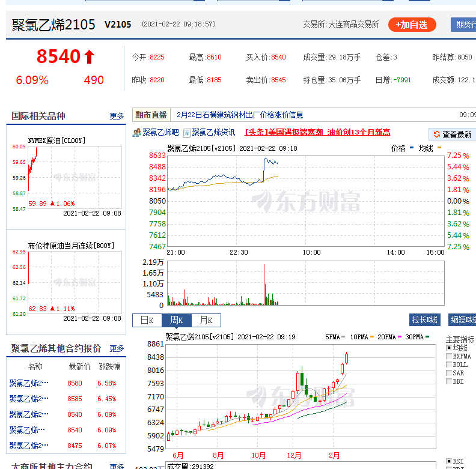Click the 成交量:291392 label
The height and width of the screenshot is (469, 476).
point(191,466)
